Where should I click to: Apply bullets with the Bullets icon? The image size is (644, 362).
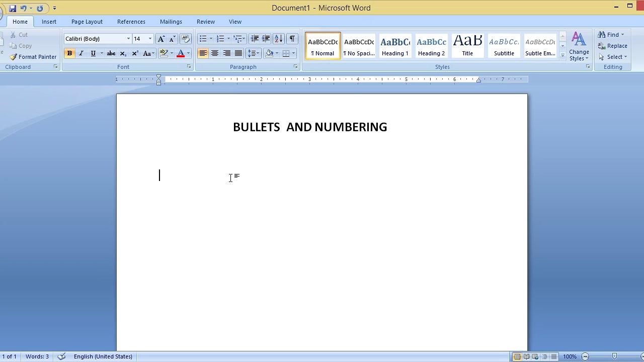point(203,39)
